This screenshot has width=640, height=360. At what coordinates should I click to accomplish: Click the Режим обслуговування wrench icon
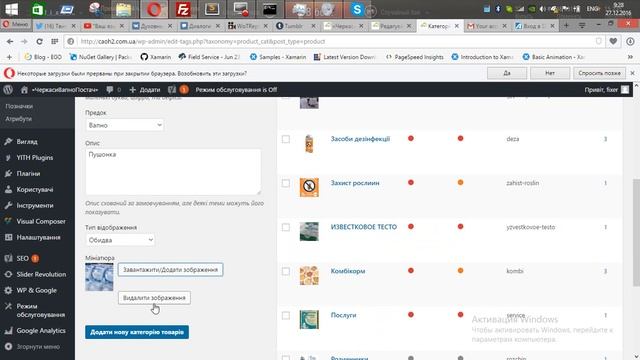8,306
